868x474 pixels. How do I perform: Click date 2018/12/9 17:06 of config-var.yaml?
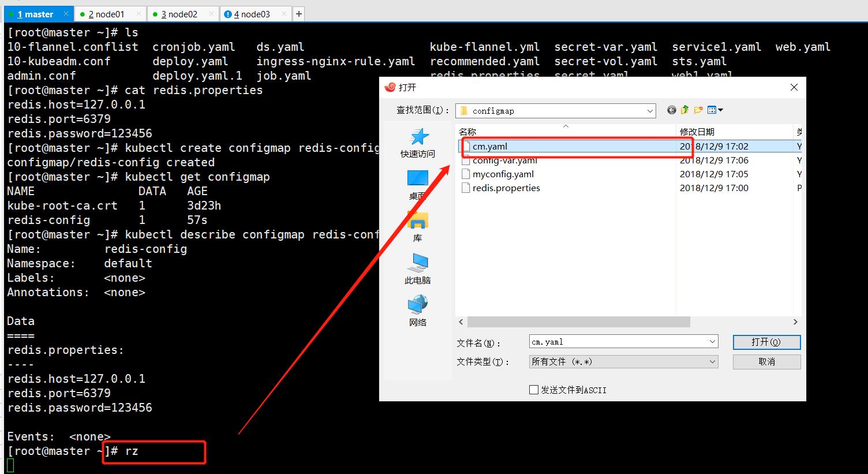714,161
